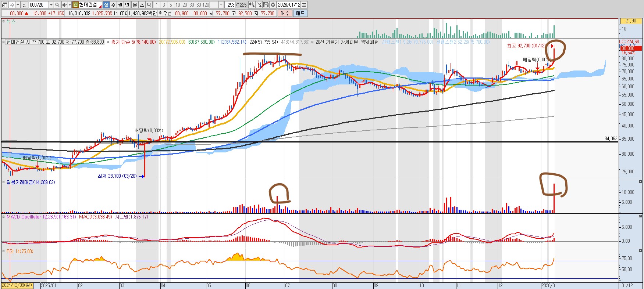Toggle the 종가 단순 moving average marker
Screen dimensions: 644x289
pos(108,42)
